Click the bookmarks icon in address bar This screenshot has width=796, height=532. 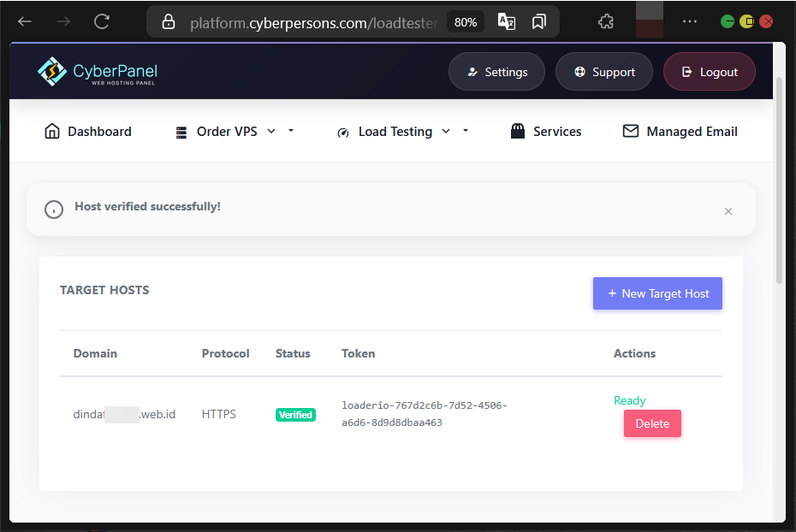coord(539,21)
